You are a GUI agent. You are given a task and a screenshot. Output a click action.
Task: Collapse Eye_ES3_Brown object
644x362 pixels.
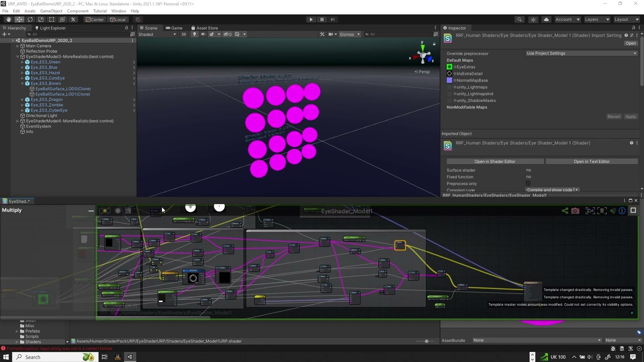[x=22, y=83]
